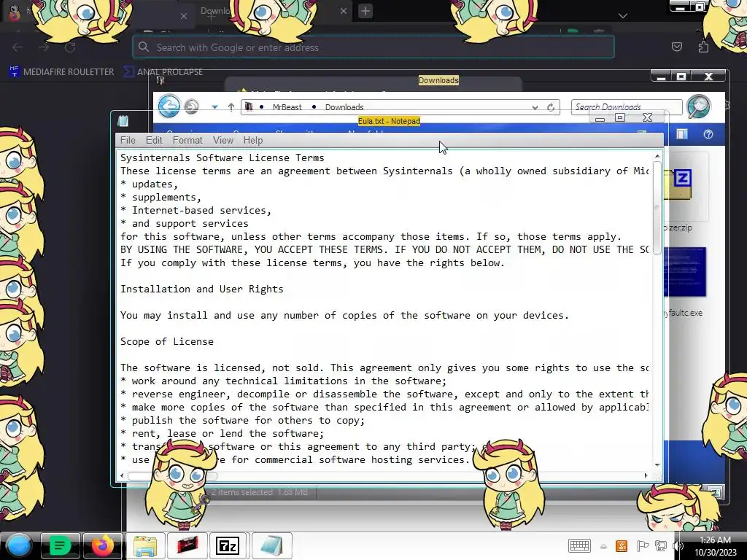Click the browser address search bar

[373, 47]
